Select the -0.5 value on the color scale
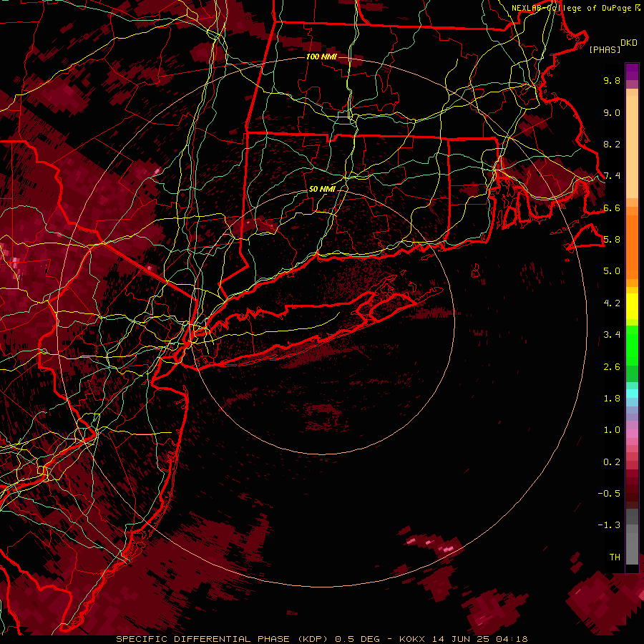The image size is (644, 644). [x=609, y=494]
